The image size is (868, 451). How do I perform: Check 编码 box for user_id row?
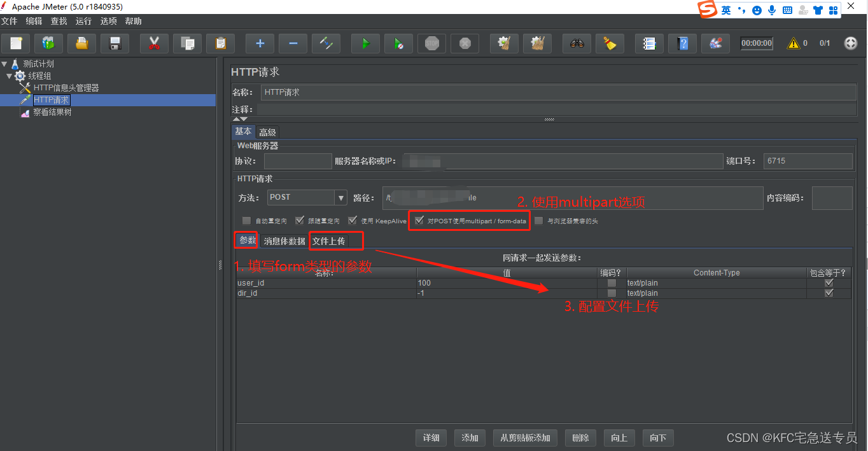coord(612,283)
